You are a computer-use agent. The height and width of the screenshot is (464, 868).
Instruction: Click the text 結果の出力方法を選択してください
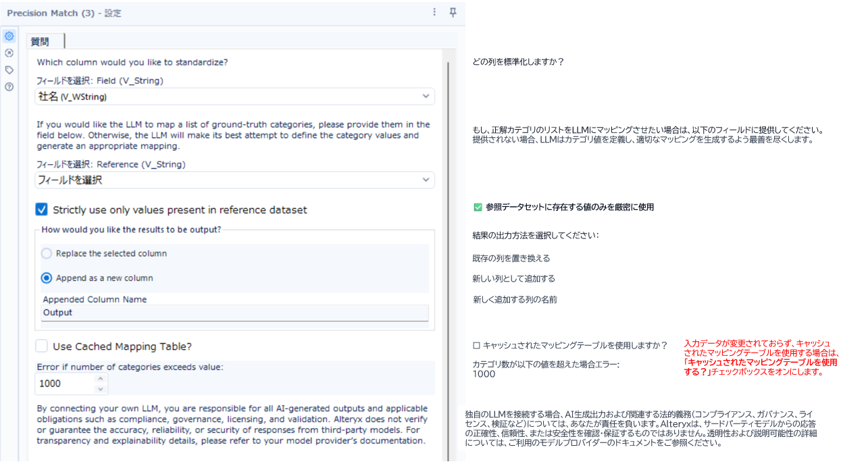[535, 236]
